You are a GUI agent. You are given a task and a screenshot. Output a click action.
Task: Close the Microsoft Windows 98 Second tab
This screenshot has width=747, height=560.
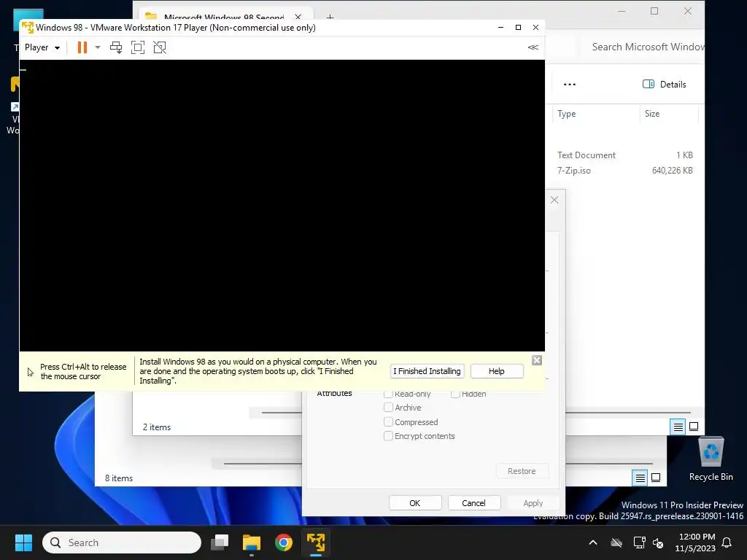point(298,17)
